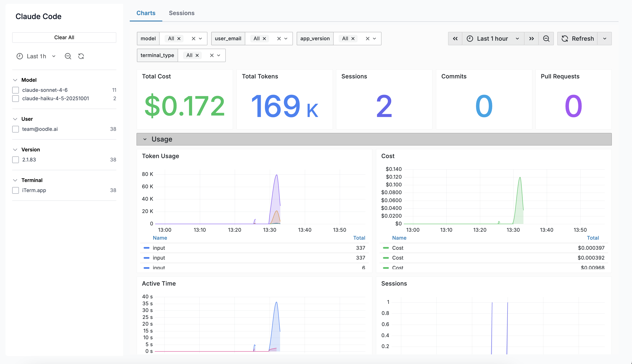This screenshot has width=632, height=364.
Task: Shift time range forward with double-right arrows
Action: point(531,39)
